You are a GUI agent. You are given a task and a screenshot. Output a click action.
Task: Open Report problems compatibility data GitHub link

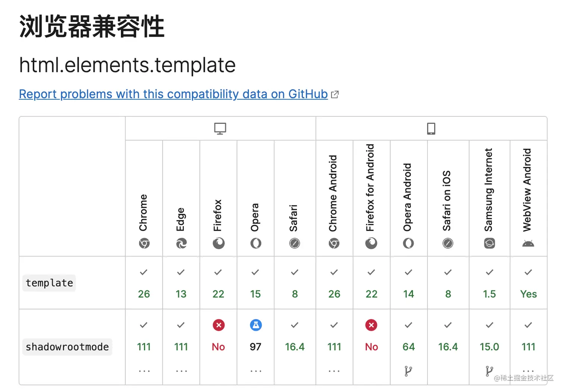(x=173, y=94)
